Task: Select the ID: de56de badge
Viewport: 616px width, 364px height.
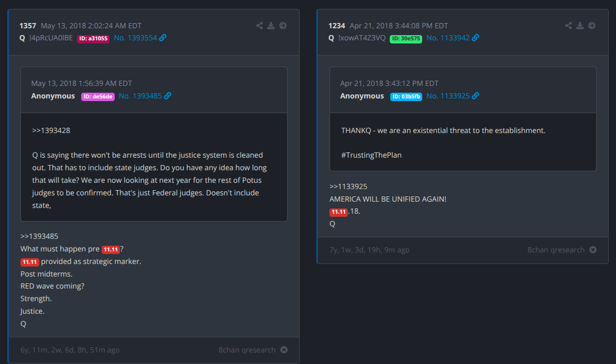Action: point(98,96)
